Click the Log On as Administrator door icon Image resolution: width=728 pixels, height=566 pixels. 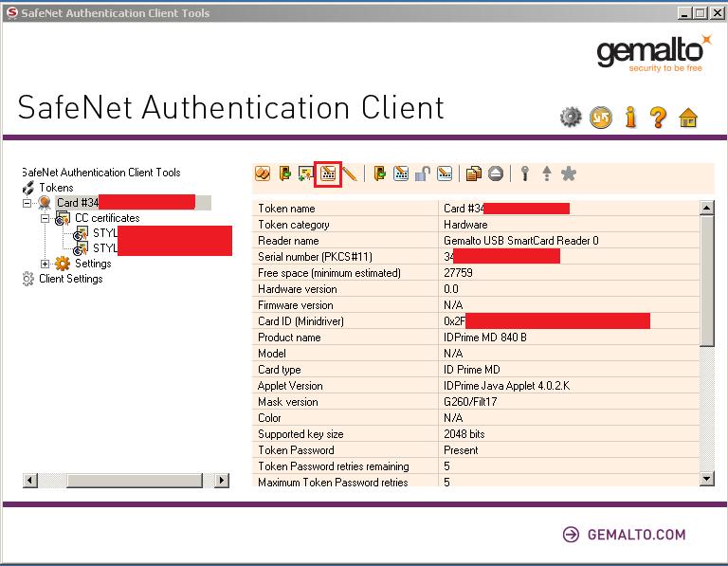click(x=380, y=173)
